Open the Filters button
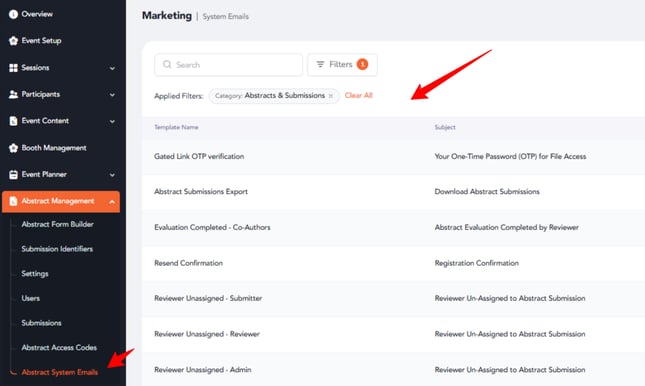 pos(342,65)
